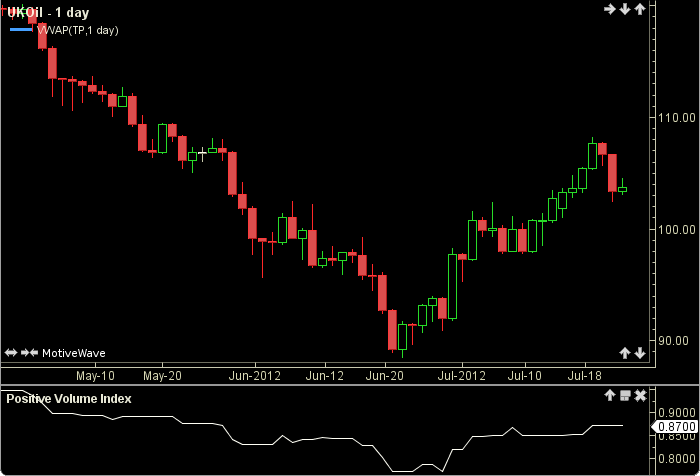Click the 0.8000 indicator axis label
The width and height of the screenshot is (700, 476).
point(677,459)
